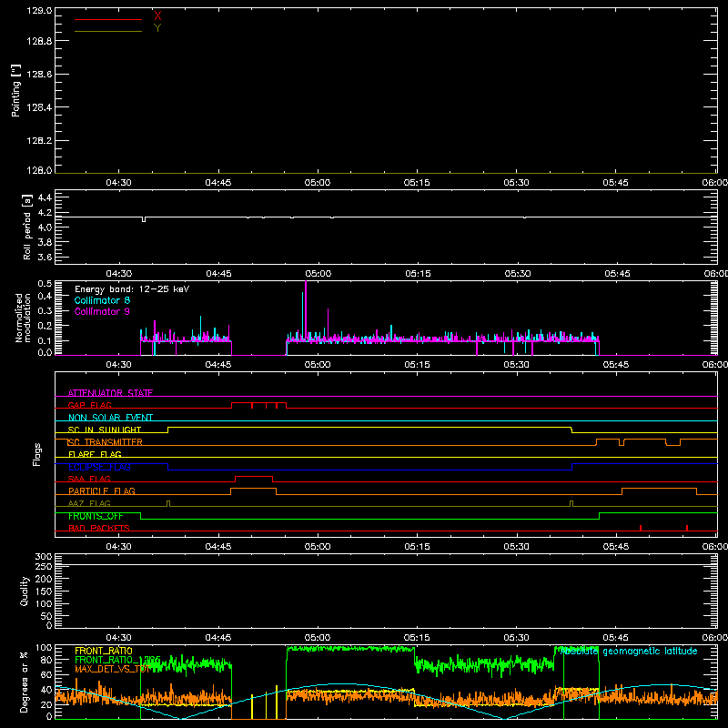Screen dimensions: 728x728
Task: Click the Roll period axis title
Action: coord(26,227)
